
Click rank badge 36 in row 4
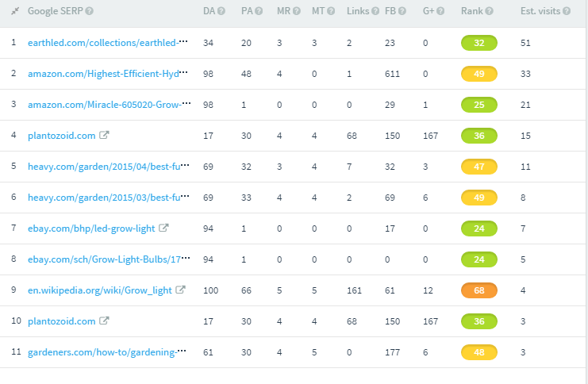coord(478,136)
